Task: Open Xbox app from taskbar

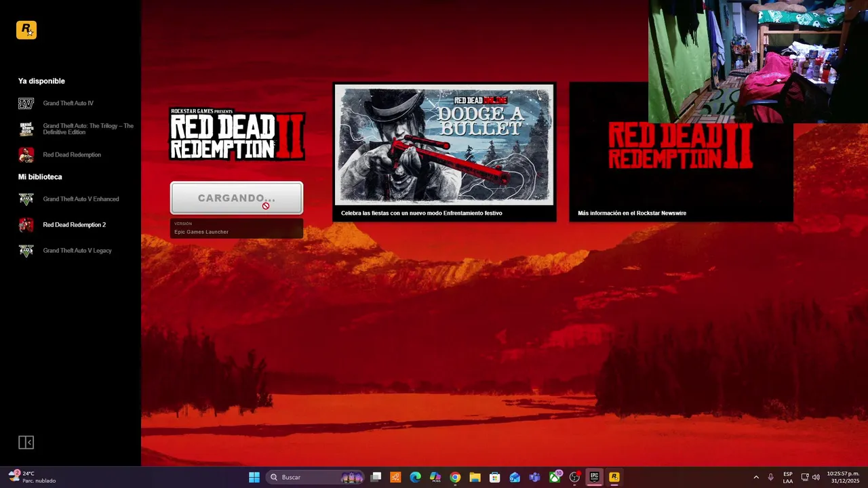Action: point(555,477)
